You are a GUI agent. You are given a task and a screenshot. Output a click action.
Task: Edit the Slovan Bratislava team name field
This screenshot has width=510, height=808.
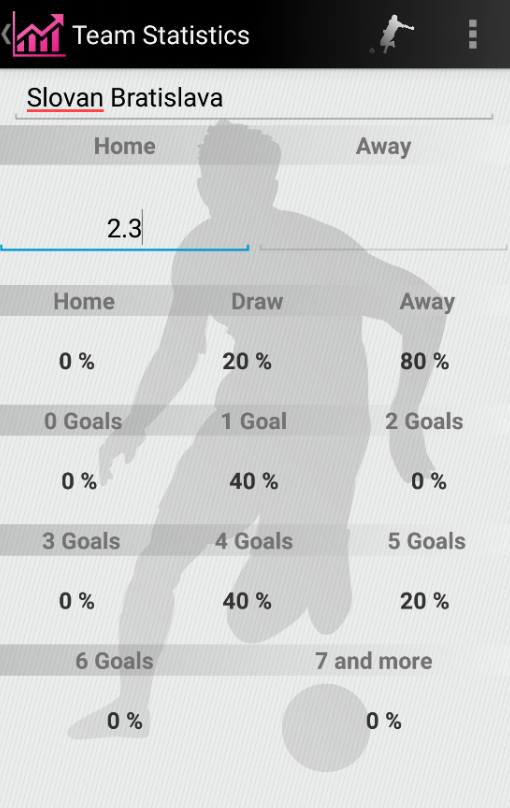(254, 98)
